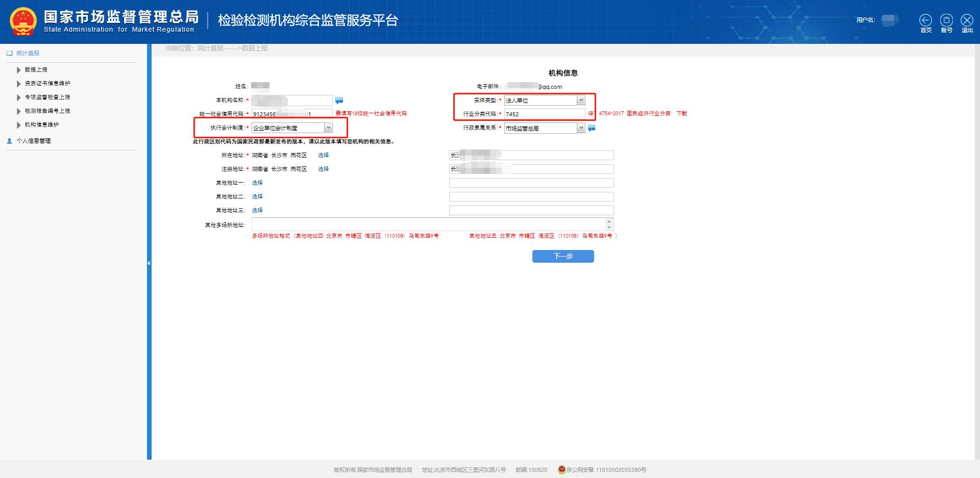This screenshot has width=980, height=478.
Task: Click the 下载 link for industry classification
Action: point(681,113)
